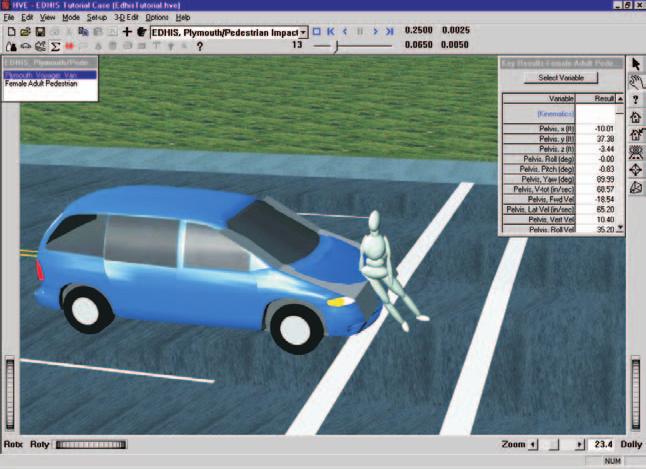Toggle the Sigma event editor mode
646x469 pixels.
(x=55, y=46)
